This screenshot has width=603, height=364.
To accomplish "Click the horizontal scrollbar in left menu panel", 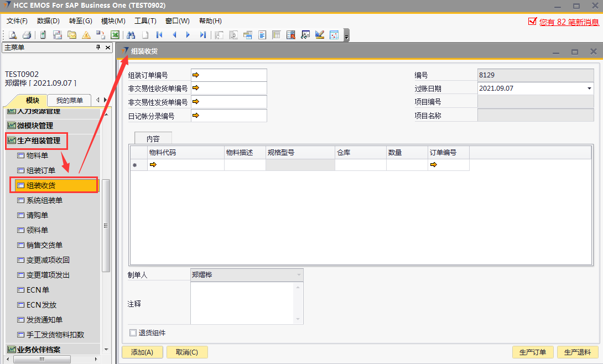I will click(41, 359).
